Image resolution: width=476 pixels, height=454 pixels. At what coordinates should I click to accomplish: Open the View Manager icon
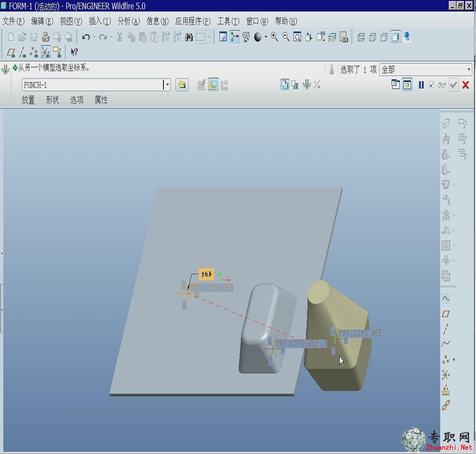[x=344, y=37]
